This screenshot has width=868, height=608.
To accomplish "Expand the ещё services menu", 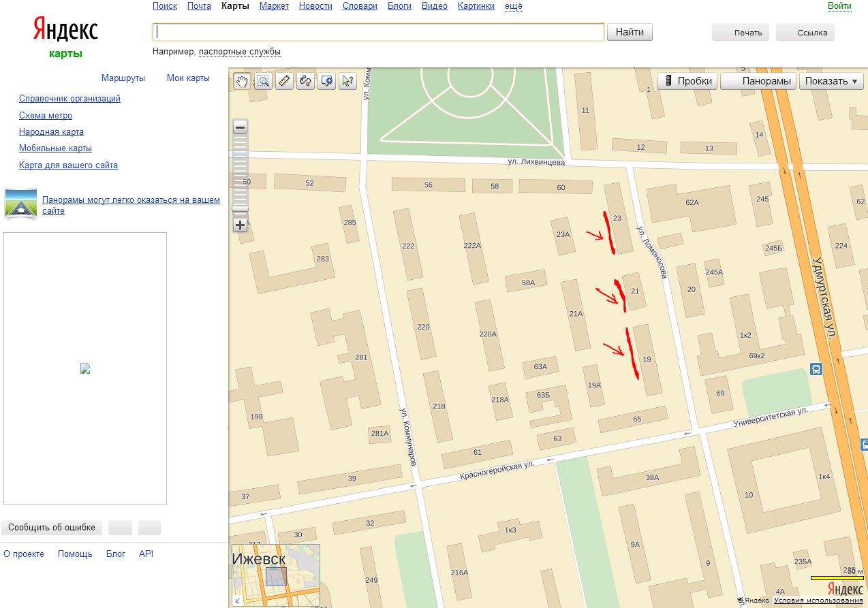I will [514, 6].
